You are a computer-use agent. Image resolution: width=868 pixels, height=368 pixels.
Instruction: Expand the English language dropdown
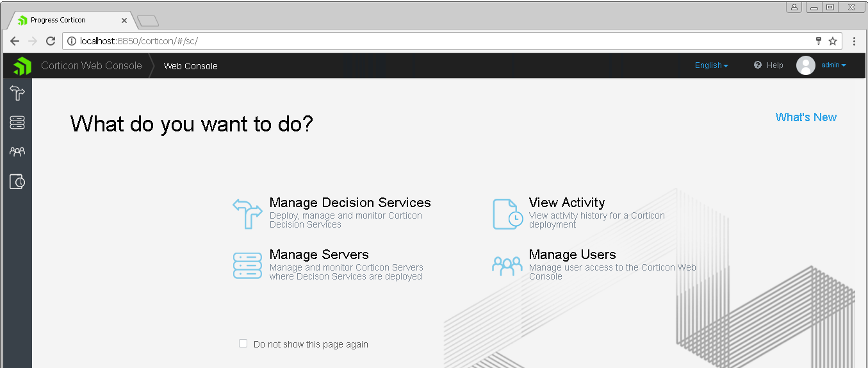pyautogui.click(x=711, y=65)
